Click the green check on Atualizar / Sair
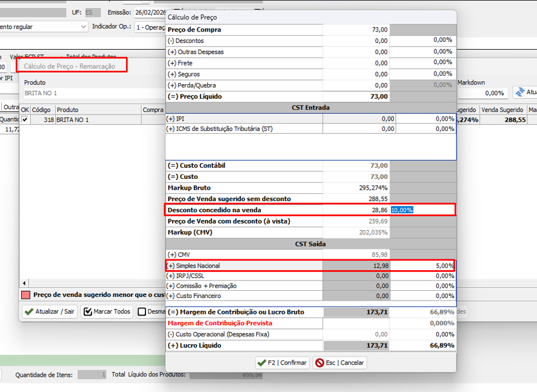Screen dimensions: 537x392 coord(28,312)
